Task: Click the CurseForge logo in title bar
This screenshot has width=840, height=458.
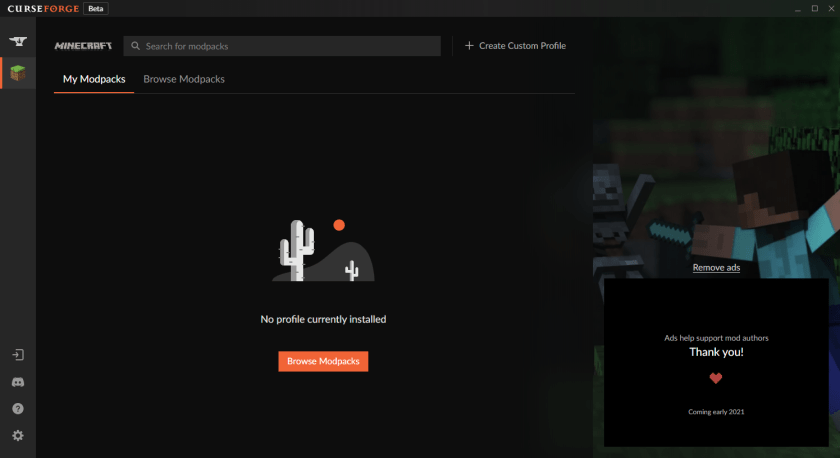Action: (x=42, y=8)
